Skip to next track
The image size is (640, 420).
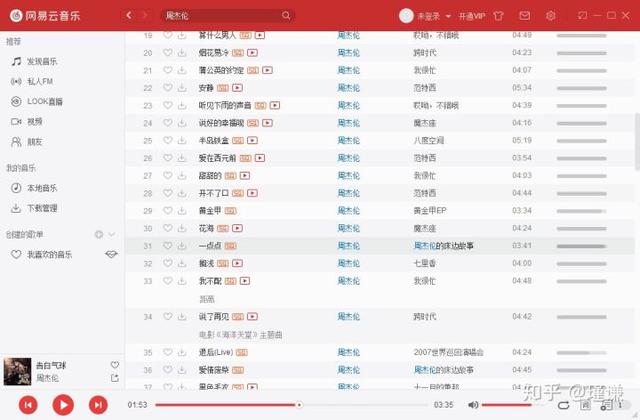[x=98, y=405]
